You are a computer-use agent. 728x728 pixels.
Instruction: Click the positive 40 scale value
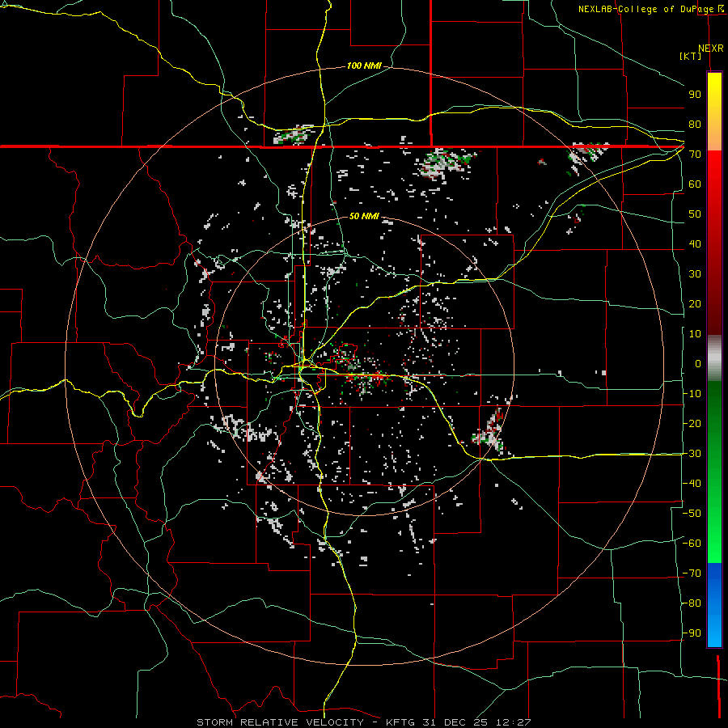[695, 244]
